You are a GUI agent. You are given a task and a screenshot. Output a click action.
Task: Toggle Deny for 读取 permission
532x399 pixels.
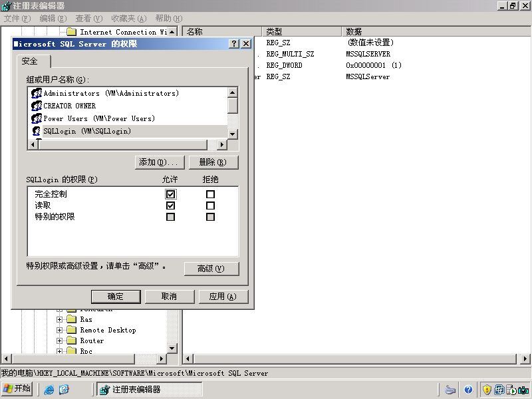210,205
